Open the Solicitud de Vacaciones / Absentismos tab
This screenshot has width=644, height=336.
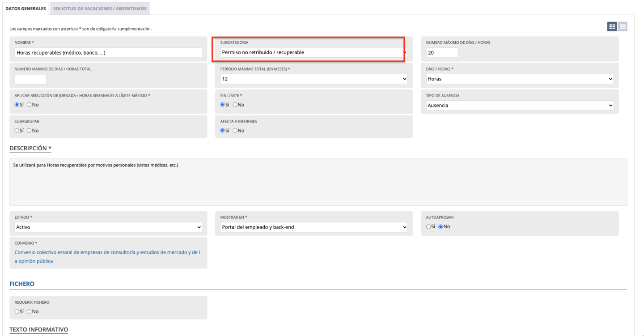coord(100,9)
